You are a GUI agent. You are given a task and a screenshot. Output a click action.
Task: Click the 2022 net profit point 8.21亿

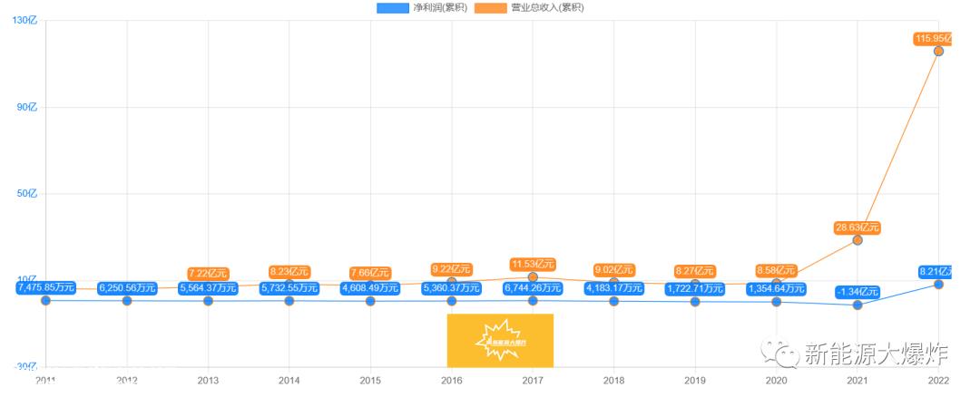pyautogui.click(x=938, y=284)
